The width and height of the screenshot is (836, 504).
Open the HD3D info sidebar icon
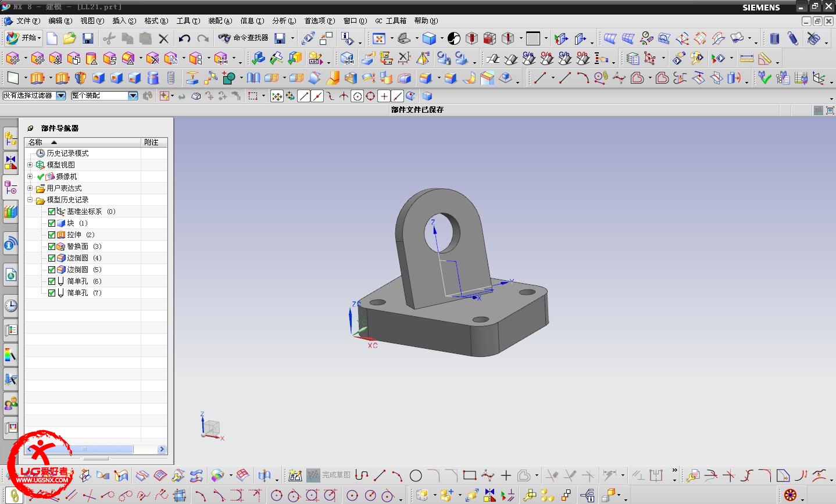click(10, 244)
